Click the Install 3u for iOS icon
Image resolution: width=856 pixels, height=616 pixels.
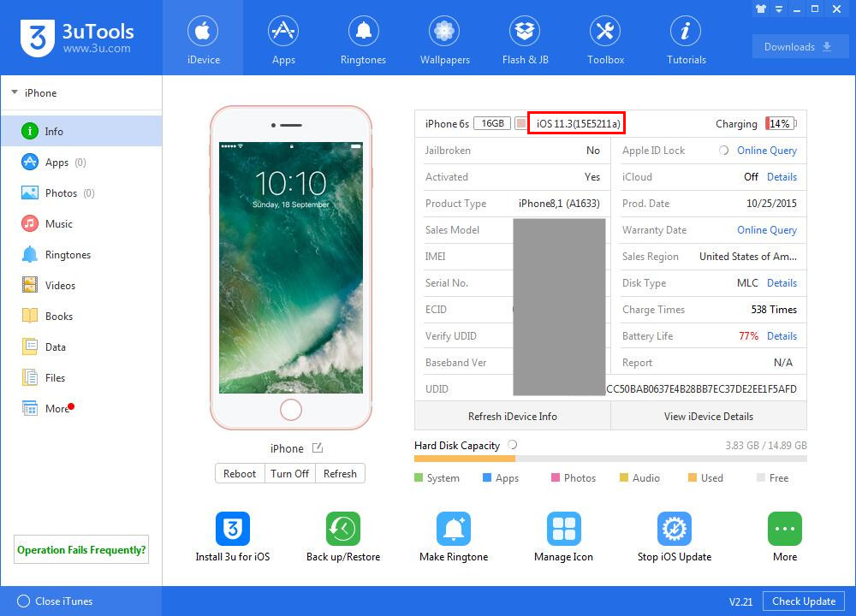click(233, 528)
